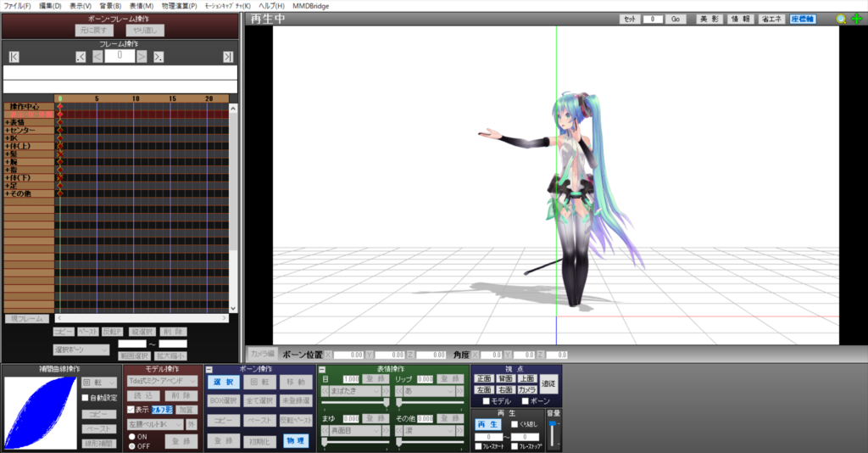Open the 選択ボーン dropdown under the timeline
This screenshot has width=868, height=453.
click(x=81, y=350)
